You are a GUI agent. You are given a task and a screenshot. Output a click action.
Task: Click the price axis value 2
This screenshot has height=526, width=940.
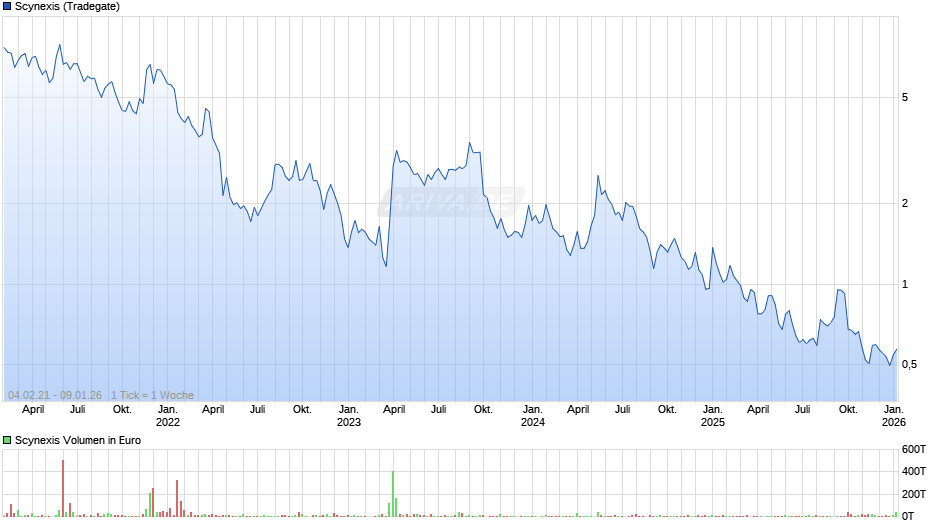(x=905, y=203)
